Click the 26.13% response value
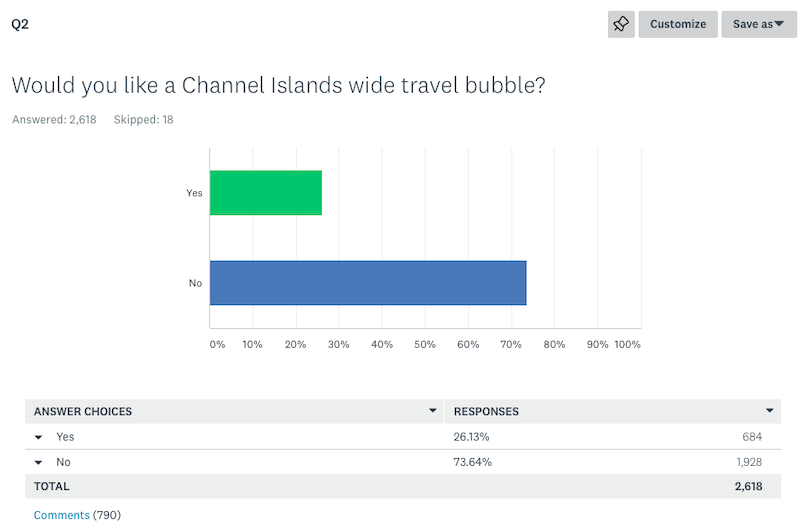 pos(471,437)
